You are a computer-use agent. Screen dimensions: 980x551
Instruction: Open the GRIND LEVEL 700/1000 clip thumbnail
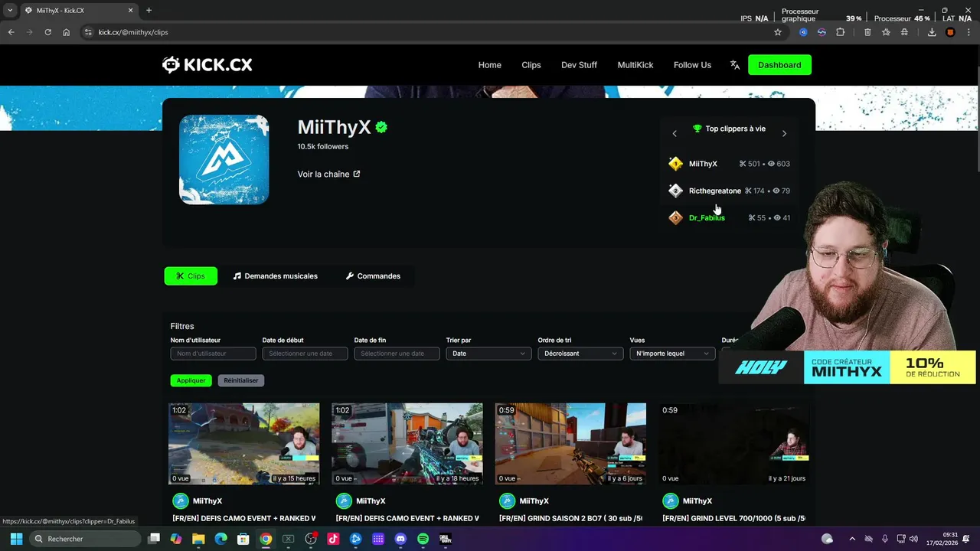coord(734,444)
